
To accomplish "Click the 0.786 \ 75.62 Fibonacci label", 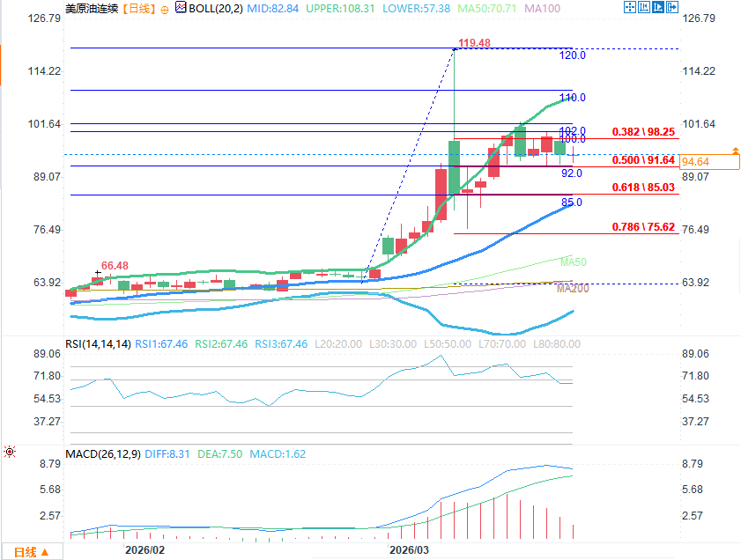I will (x=643, y=227).
